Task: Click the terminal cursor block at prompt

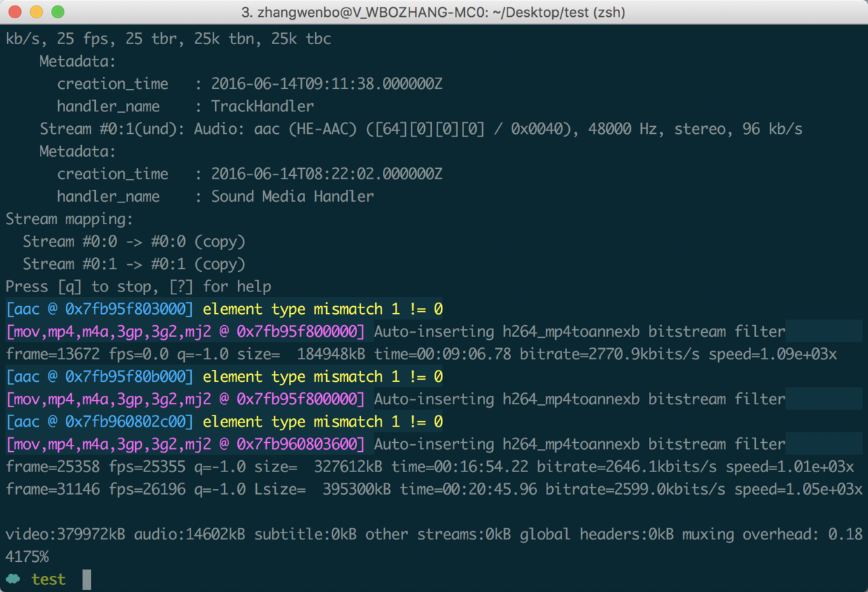Action: (87, 579)
